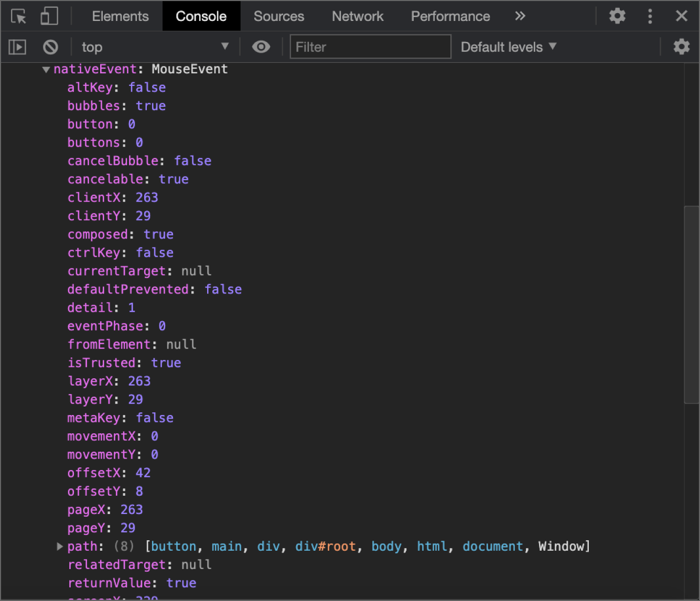Open the Performance panel

[450, 16]
